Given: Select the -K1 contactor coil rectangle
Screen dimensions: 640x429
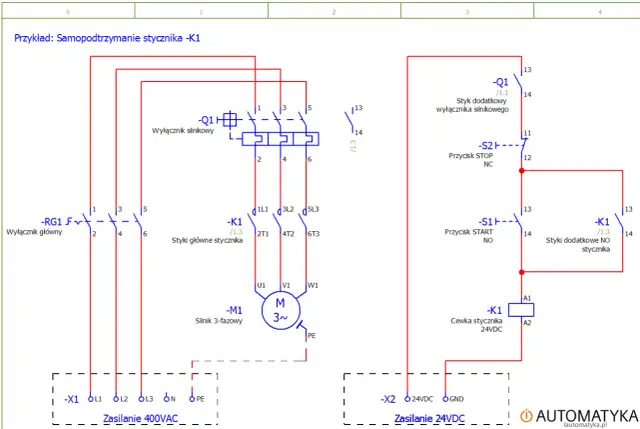Looking at the screenshot, I should tap(520, 309).
